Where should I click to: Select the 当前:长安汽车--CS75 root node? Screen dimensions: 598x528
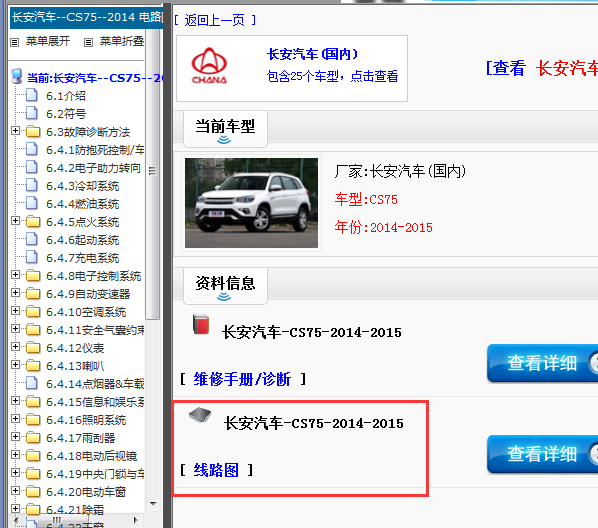(95, 78)
